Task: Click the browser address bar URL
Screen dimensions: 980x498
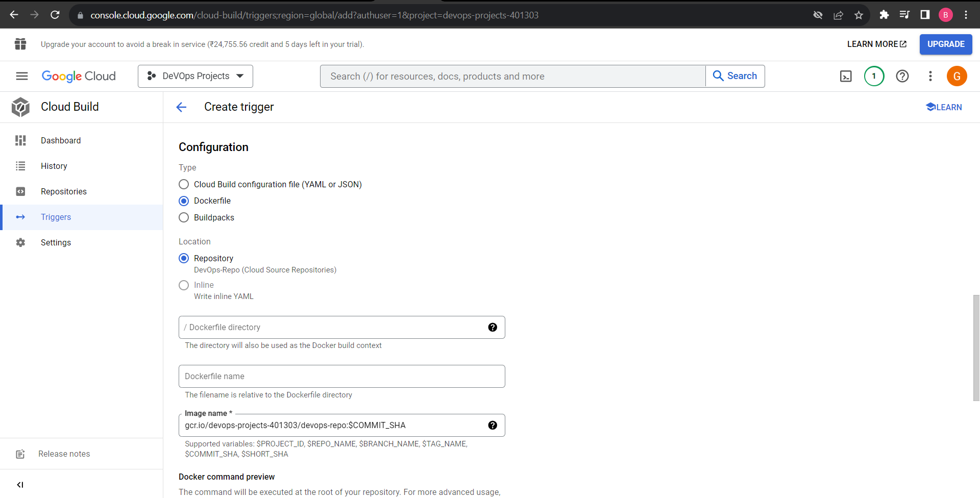Action: [x=314, y=15]
